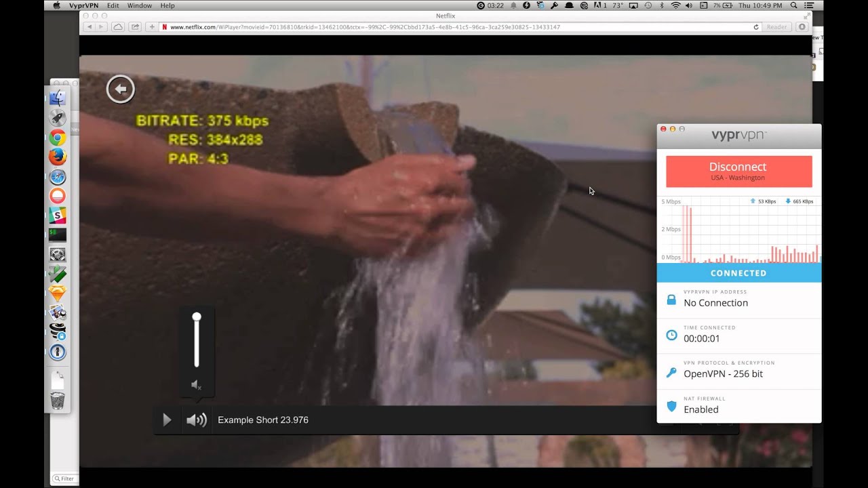This screenshot has width=868, height=488.
Task: Click the clock icon beside Time Connected
Action: tap(671, 335)
